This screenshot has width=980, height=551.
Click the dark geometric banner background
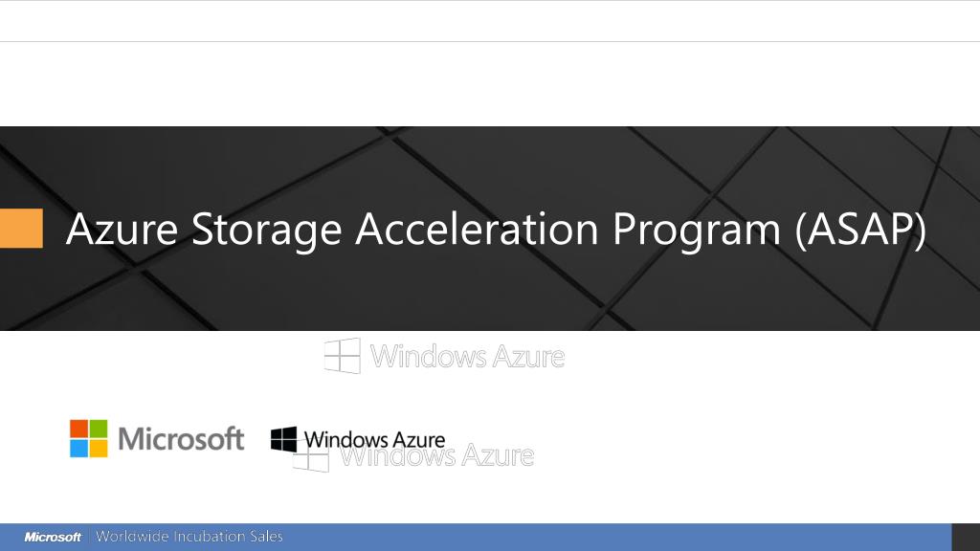tap(490, 287)
